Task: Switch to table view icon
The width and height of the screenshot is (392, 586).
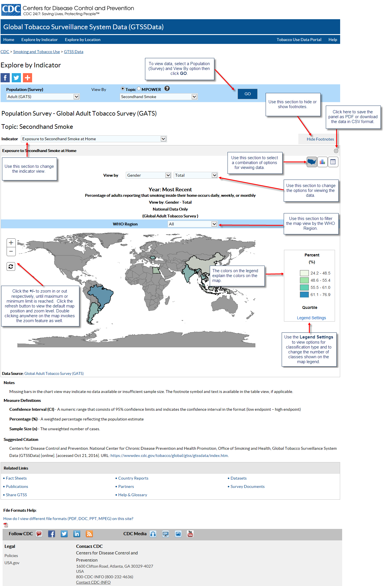Action: pyautogui.click(x=333, y=162)
